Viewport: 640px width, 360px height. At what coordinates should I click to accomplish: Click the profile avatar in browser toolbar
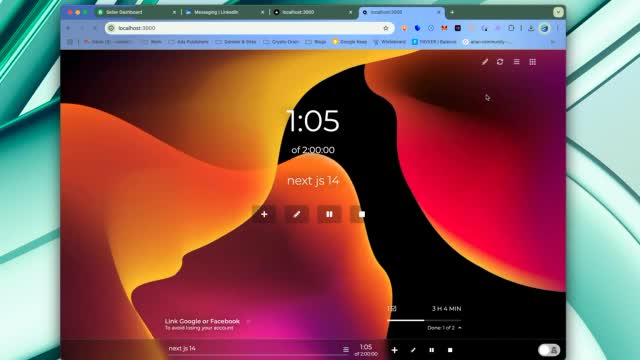[x=544, y=28]
